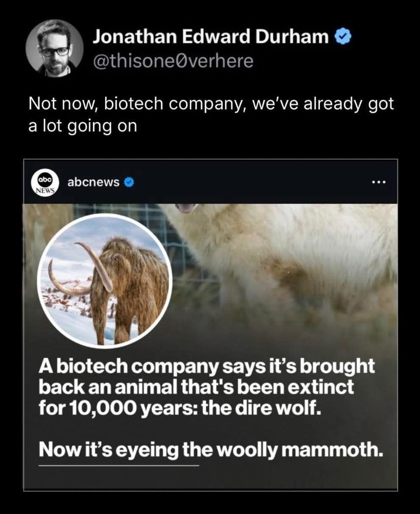420x514 pixels.
Task: Select the headline "A biotech company says it's brought"
Action: pyautogui.click(x=206, y=366)
